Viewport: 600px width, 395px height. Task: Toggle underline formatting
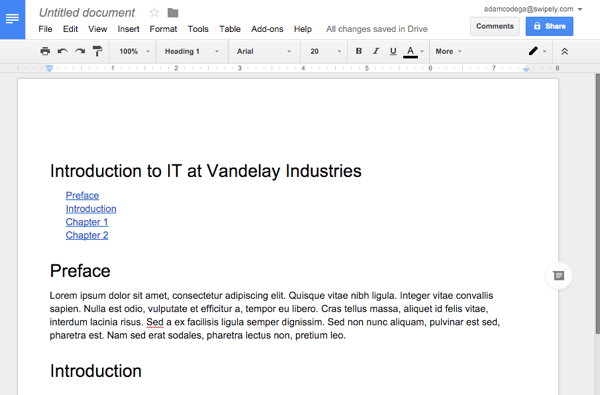pos(393,51)
